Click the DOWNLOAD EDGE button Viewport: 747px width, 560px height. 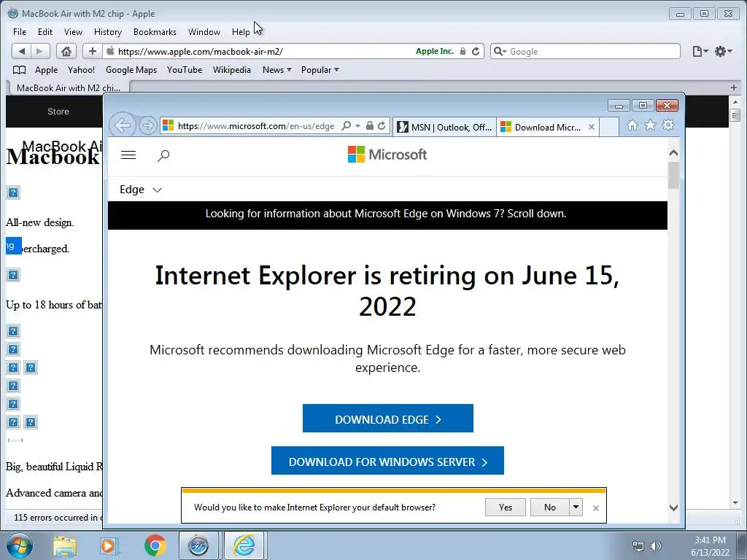tap(388, 419)
